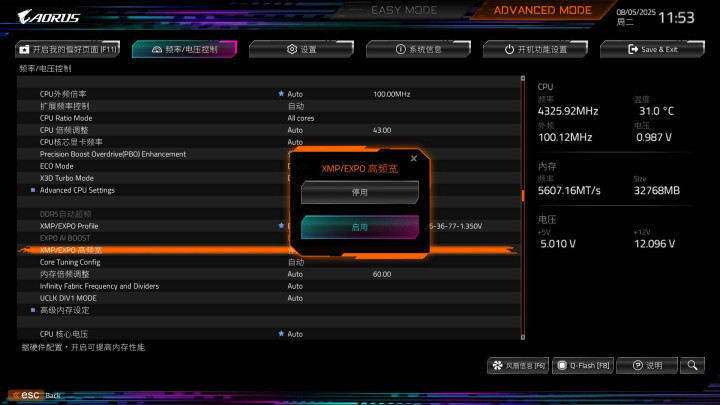
Task: Open Auto value of UCLK DIV1 MODE
Action: click(x=295, y=298)
